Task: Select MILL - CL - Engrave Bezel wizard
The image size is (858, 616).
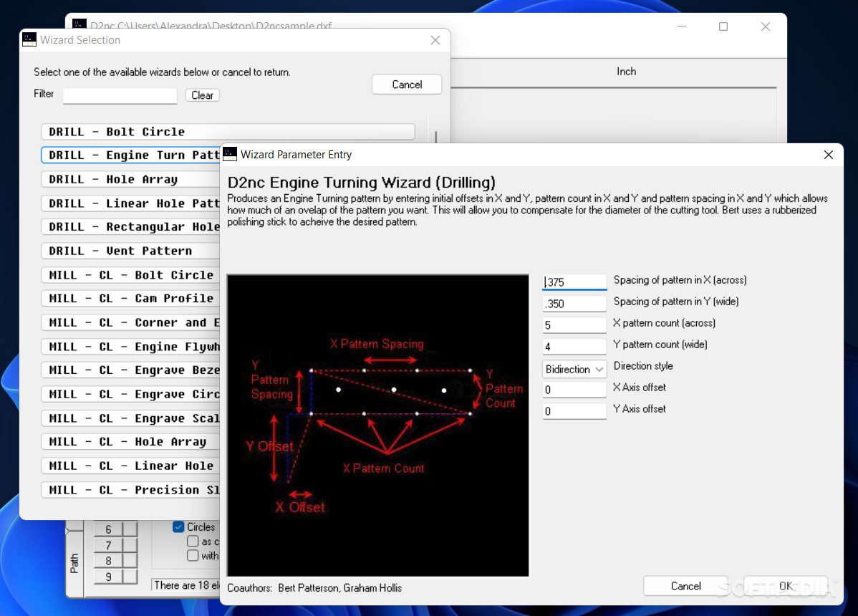Action: coord(131,370)
